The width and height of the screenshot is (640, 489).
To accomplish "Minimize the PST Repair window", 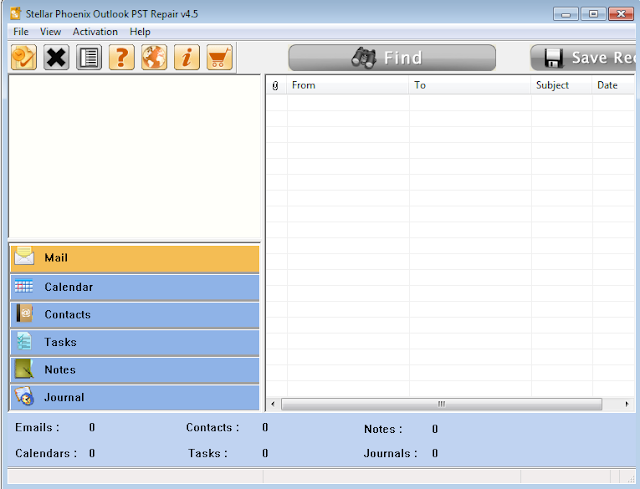I will pyautogui.click(x=566, y=14).
